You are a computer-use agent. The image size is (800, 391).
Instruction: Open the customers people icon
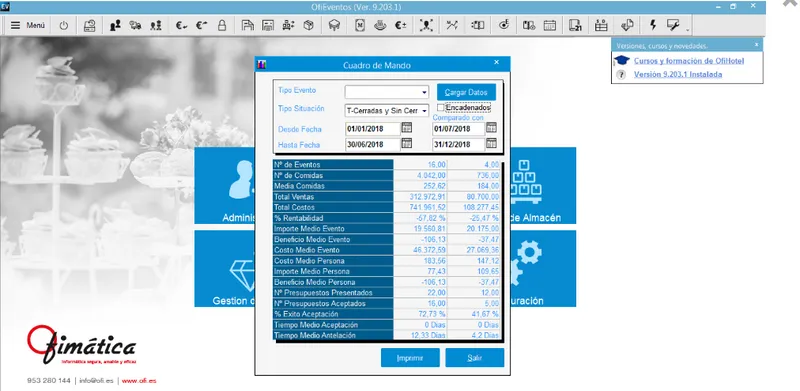coord(115,25)
